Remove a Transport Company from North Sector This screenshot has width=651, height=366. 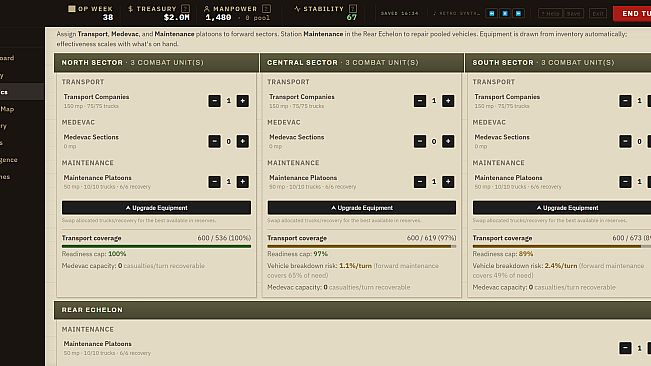pyautogui.click(x=214, y=101)
